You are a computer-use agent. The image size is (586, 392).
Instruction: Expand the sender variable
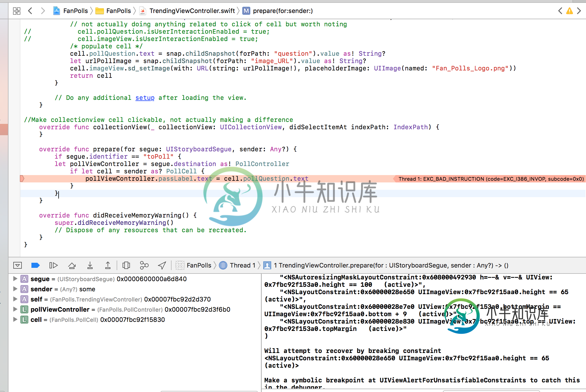coord(15,289)
